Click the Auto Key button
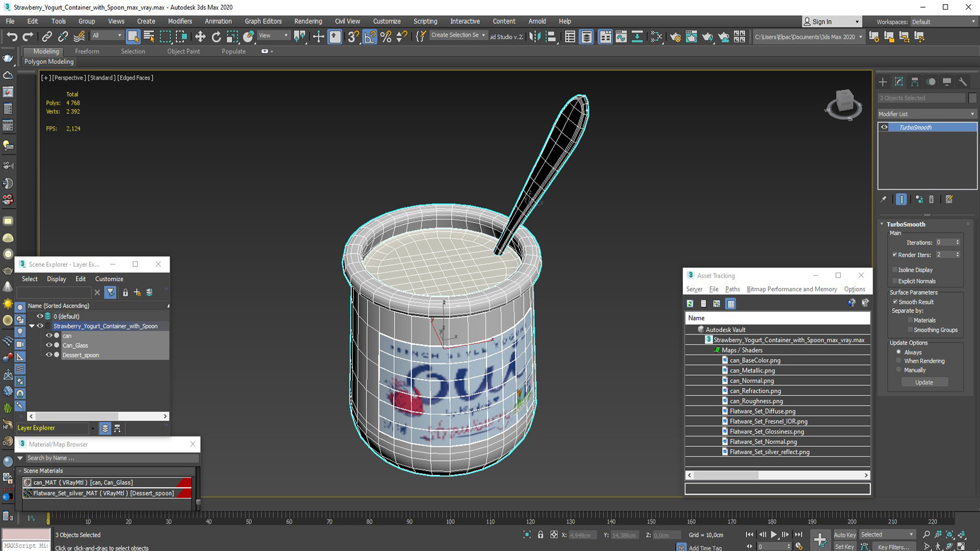The image size is (980, 551). [x=844, y=535]
